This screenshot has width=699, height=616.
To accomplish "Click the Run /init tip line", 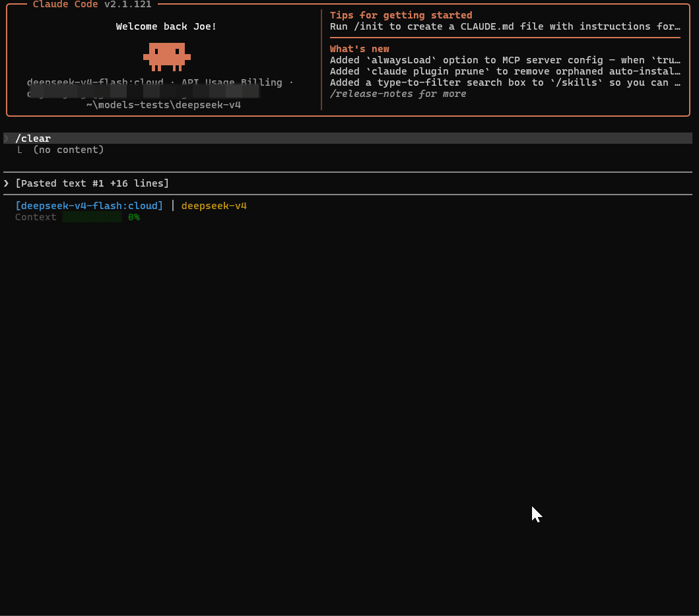I will click(x=505, y=26).
